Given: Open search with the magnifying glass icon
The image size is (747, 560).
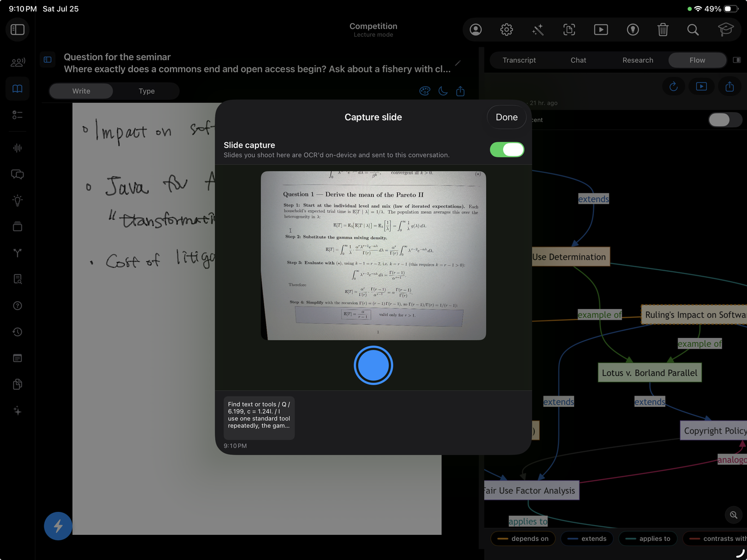Looking at the screenshot, I should click(x=693, y=30).
